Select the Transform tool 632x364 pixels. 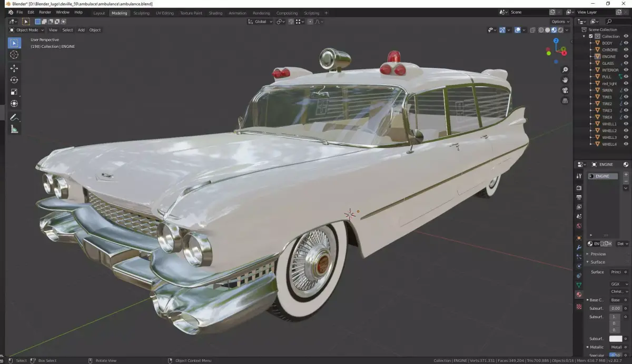[14, 103]
